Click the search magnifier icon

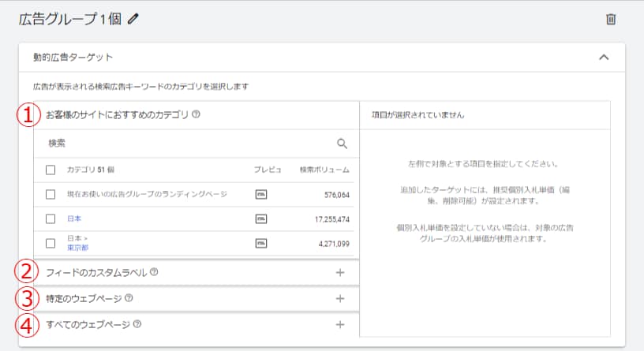tap(342, 144)
